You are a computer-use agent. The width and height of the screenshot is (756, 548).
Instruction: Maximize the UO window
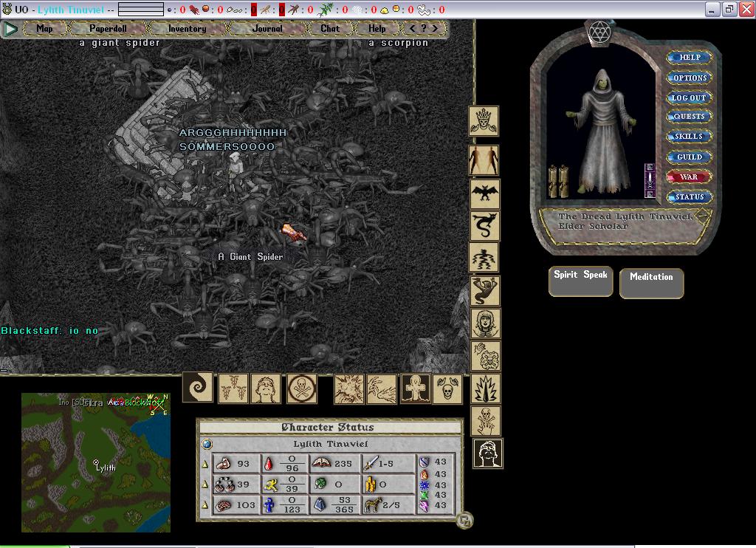point(729,9)
